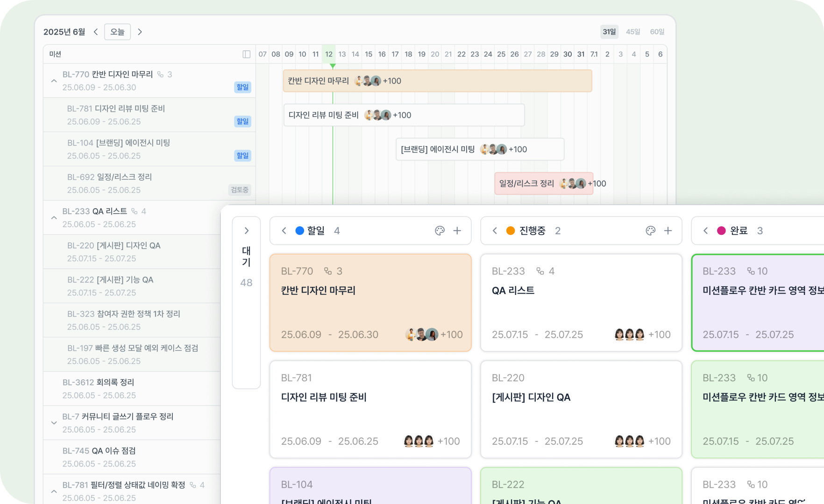Switch timeline to 45일 view
This screenshot has width=824, height=504.
click(x=633, y=32)
